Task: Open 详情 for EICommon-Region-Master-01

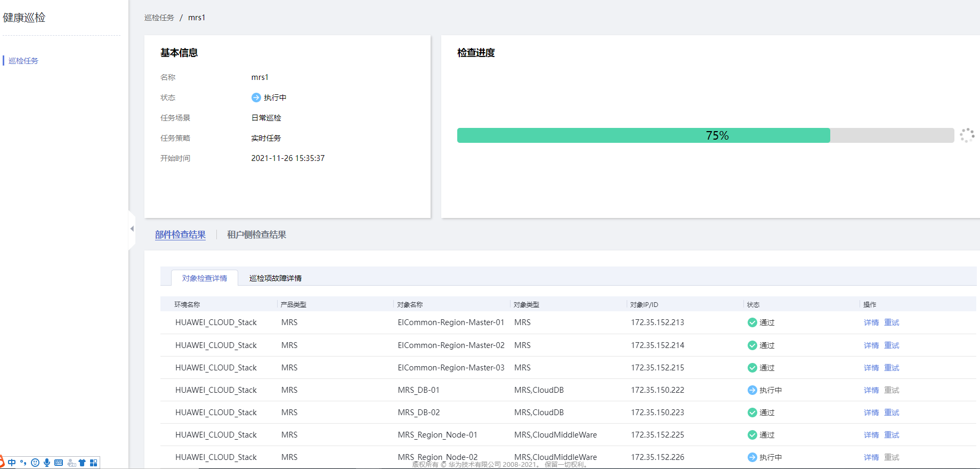Action: click(871, 322)
